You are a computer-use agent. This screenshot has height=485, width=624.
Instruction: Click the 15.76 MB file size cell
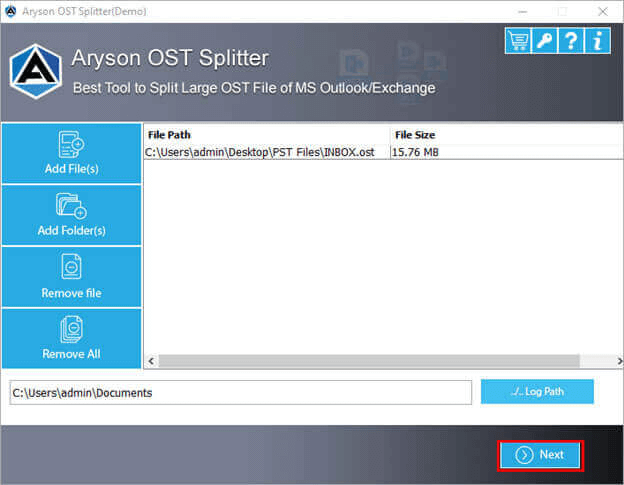415,152
